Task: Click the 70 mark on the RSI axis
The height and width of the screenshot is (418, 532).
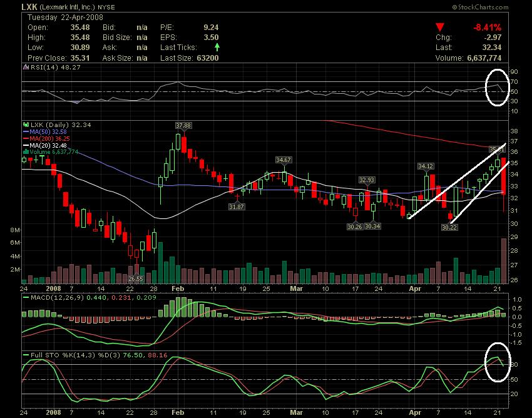Action: click(x=514, y=82)
